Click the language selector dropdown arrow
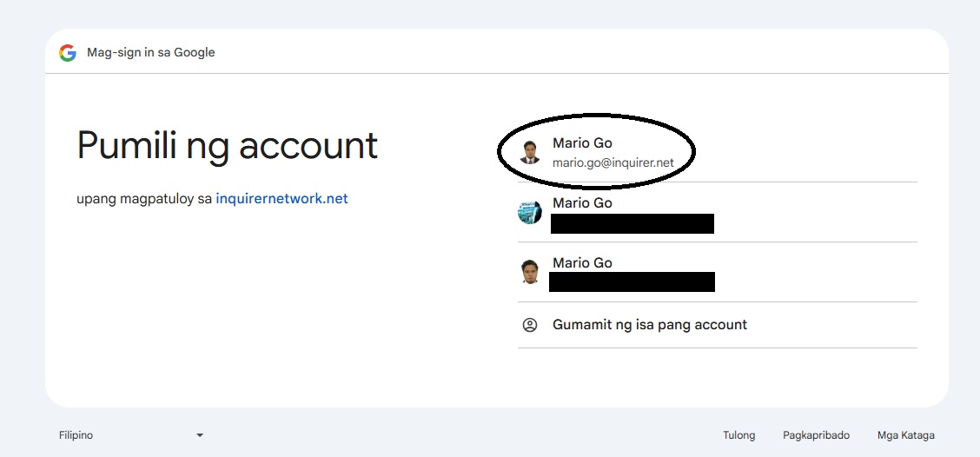The image size is (980, 457). click(200, 435)
